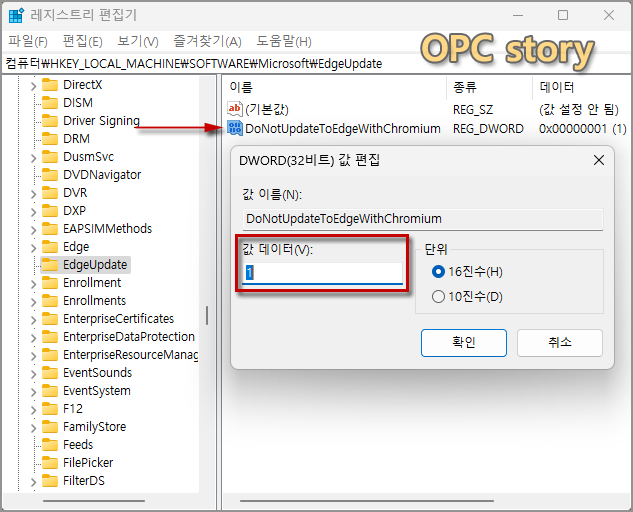The image size is (633, 512).
Task: Click the FilePicker folder icon
Action: tap(50, 463)
